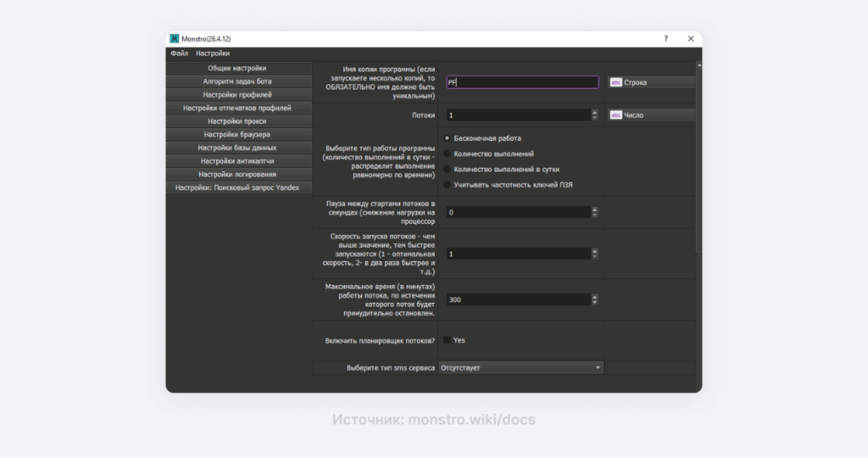Select the Бесконечная работа radio option
Viewport: 868px width, 458px height.
[x=448, y=138]
